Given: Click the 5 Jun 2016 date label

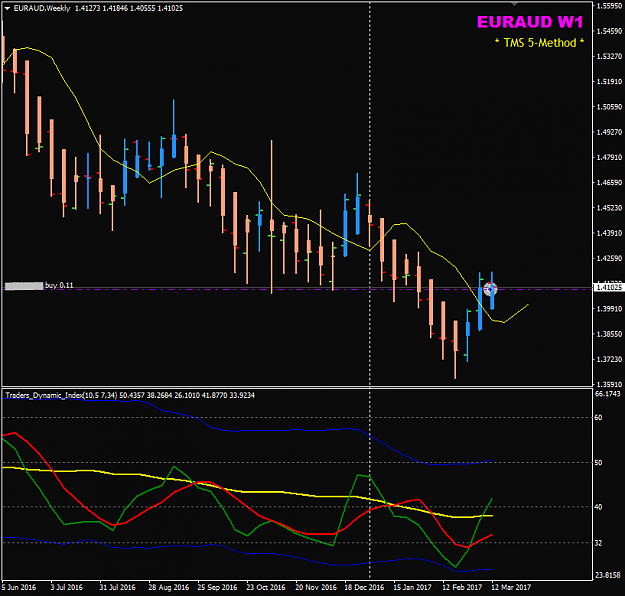Looking at the screenshot, I should coord(19,587).
